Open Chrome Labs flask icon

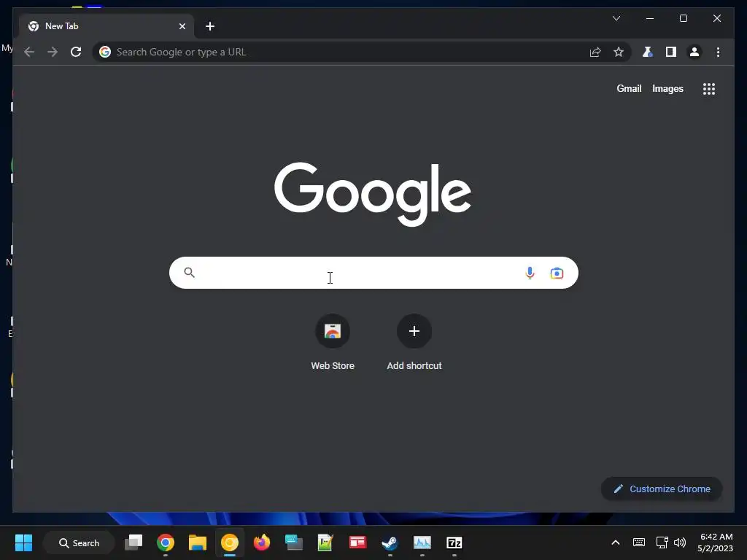point(647,52)
